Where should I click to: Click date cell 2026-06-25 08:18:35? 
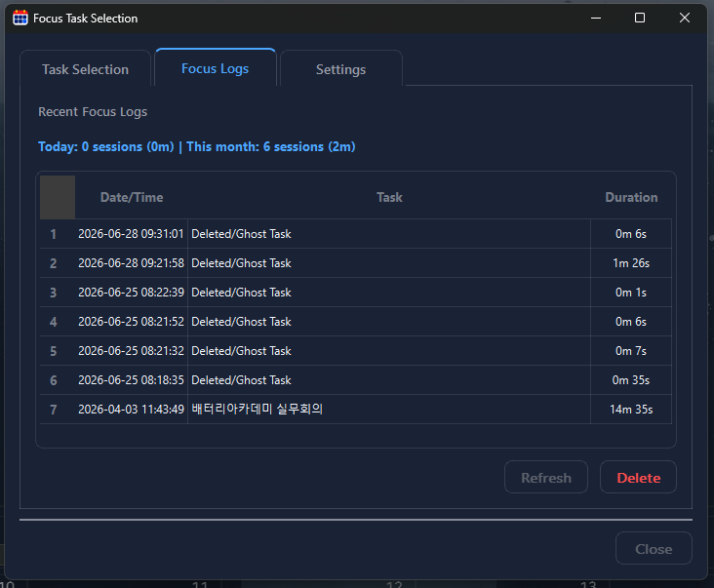coord(131,380)
